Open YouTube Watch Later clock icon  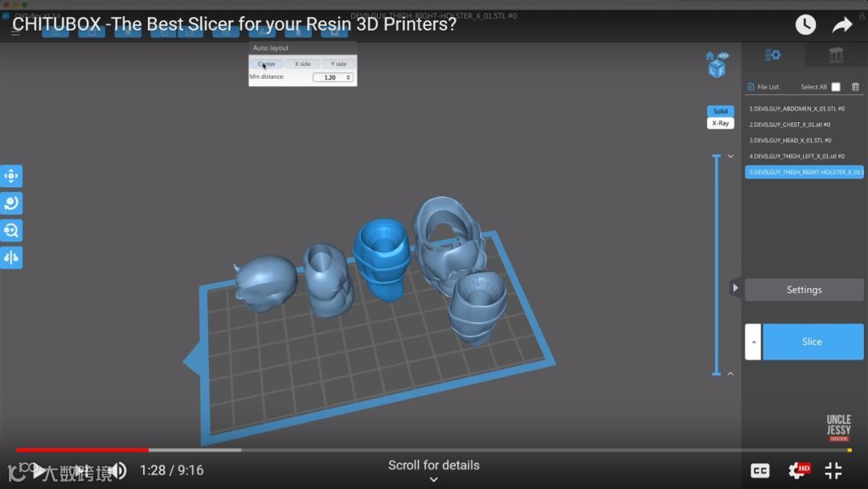805,24
